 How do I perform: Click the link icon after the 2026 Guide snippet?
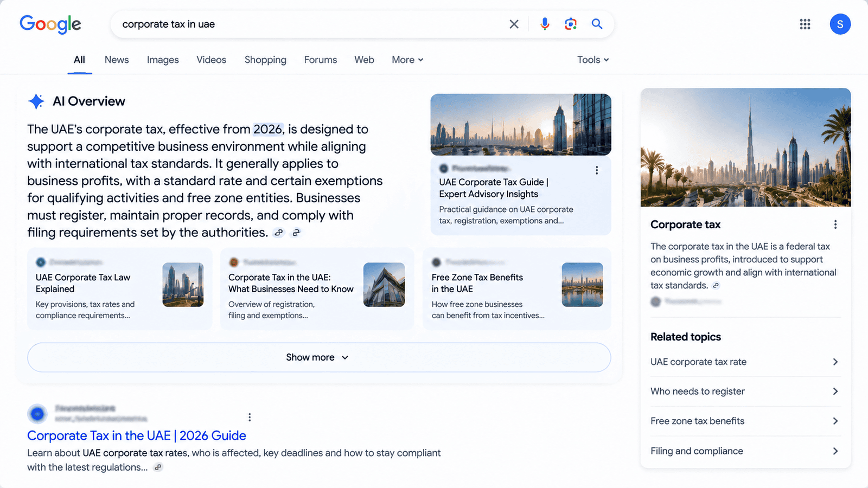(x=158, y=467)
